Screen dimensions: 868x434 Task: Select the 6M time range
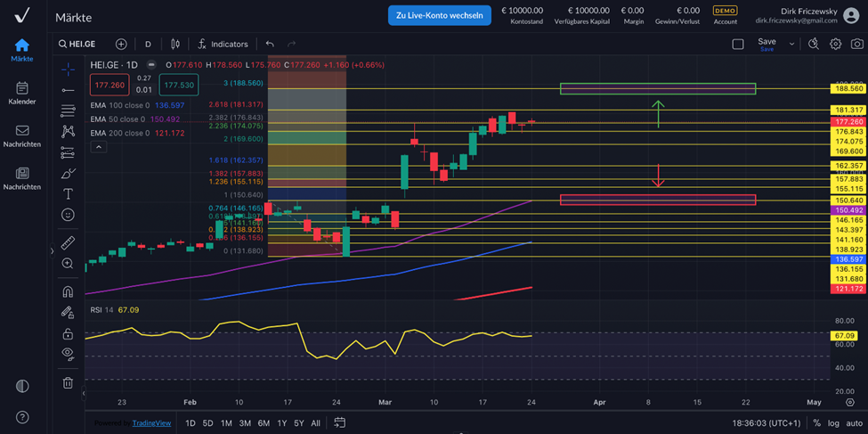coord(264,423)
